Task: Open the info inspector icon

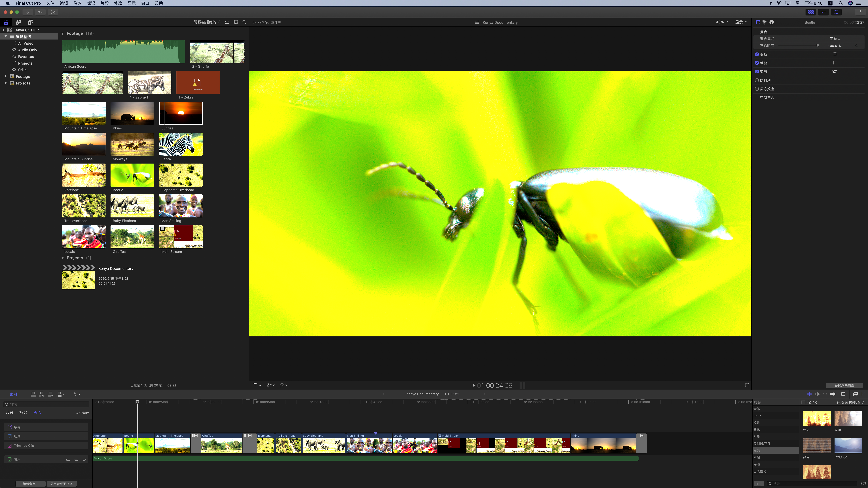Action: (772, 22)
